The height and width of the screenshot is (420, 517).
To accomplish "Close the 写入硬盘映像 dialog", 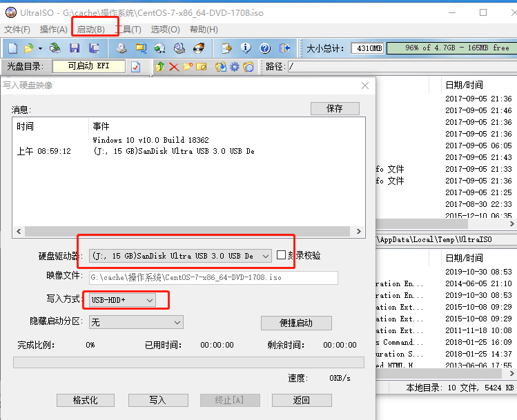I will point(365,86).
